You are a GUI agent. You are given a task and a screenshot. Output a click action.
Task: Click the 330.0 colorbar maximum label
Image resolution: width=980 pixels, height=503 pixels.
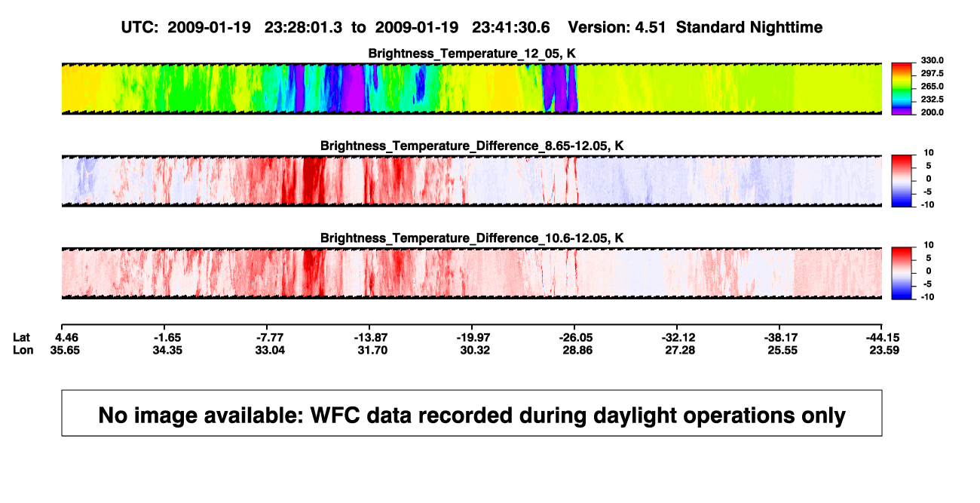click(932, 60)
